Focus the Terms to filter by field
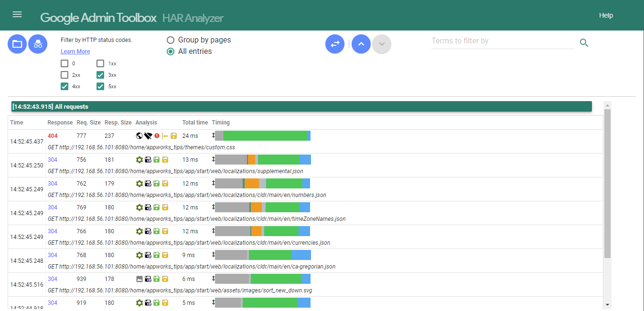 [x=503, y=41]
